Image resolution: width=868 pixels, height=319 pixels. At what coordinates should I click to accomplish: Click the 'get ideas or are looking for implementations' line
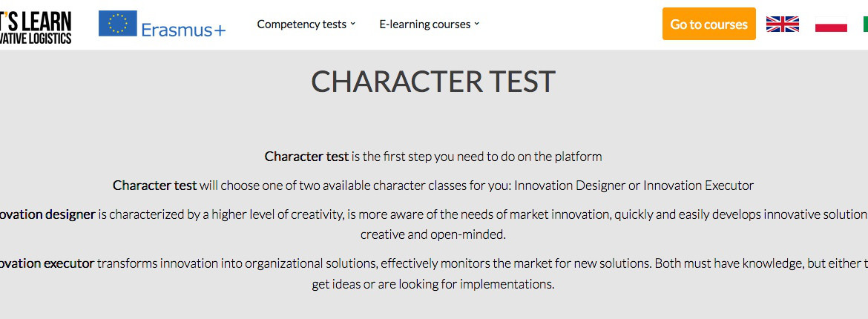(433, 285)
